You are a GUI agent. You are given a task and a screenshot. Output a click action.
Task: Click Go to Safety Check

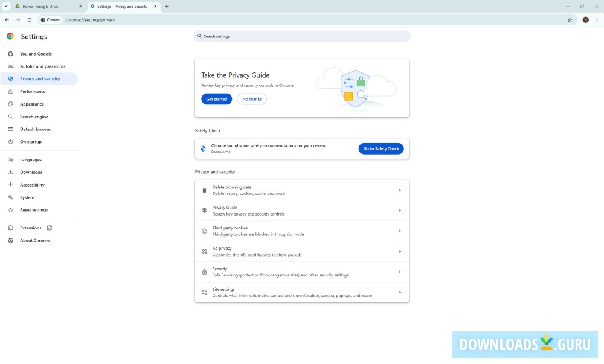tap(381, 148)
